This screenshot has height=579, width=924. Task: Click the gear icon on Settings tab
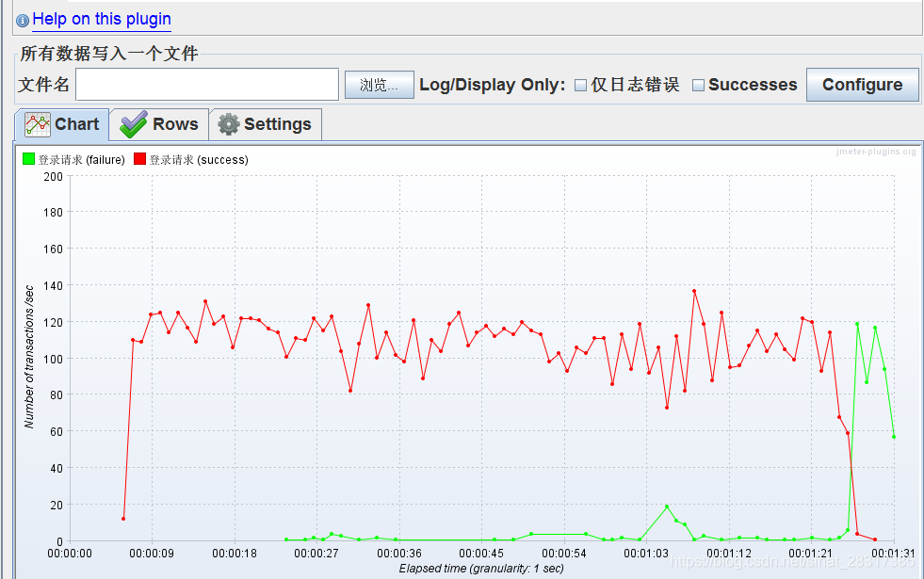tap(229, 124)
